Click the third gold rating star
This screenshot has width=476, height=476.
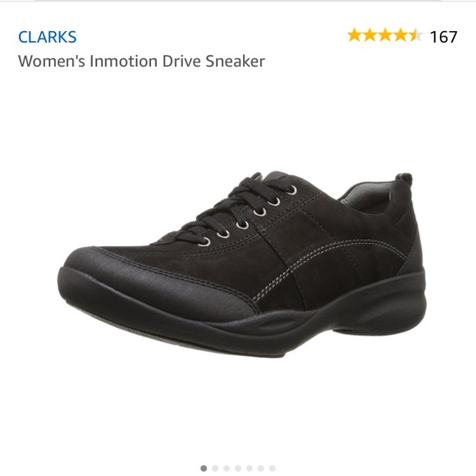[x=385, y=35]
